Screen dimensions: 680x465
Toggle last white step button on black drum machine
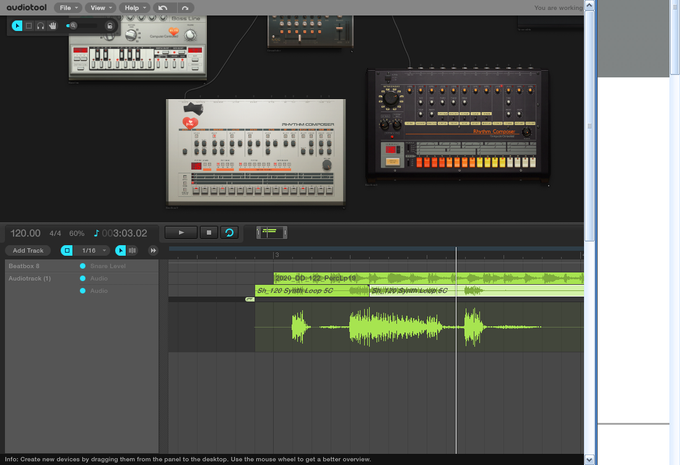(533, 163)
